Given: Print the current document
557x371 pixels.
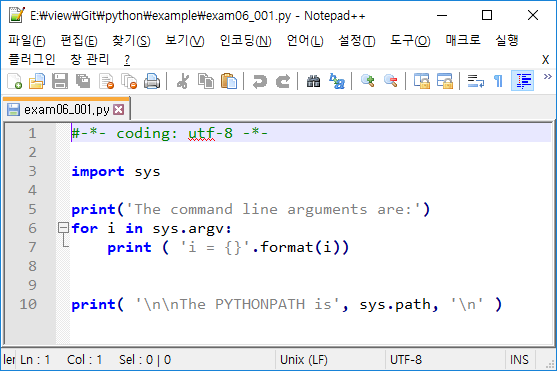Looking at the screenshot, I should 152,81.
